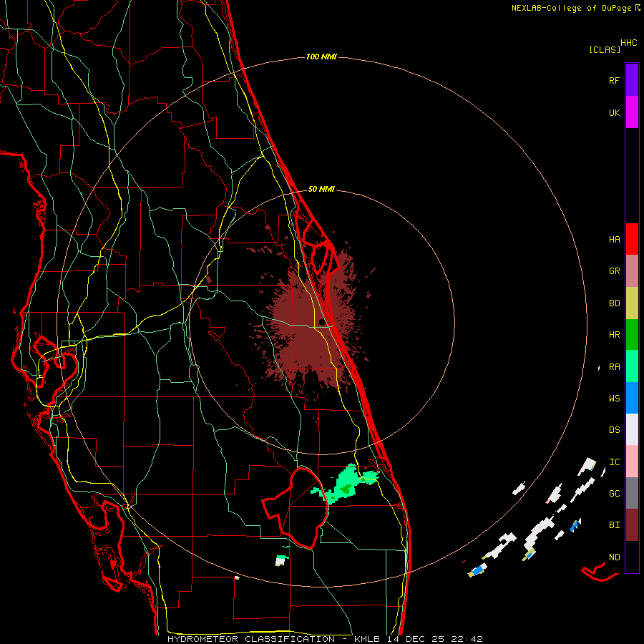The height and width of the screenshot is (644, 644).
Task: Click the DS legend label
Action: pos(614,430)
